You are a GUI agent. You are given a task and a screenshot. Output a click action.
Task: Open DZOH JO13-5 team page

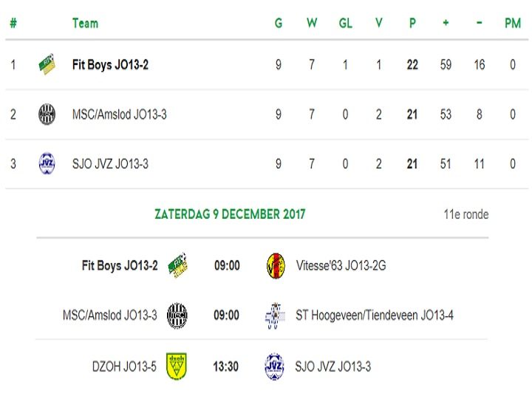(x=124, y=366)
